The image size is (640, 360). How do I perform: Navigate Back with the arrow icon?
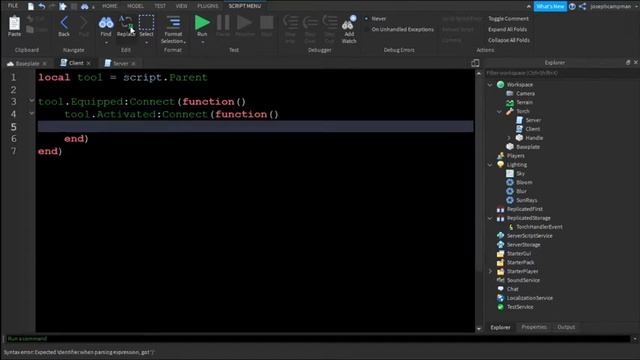point(64,22)
